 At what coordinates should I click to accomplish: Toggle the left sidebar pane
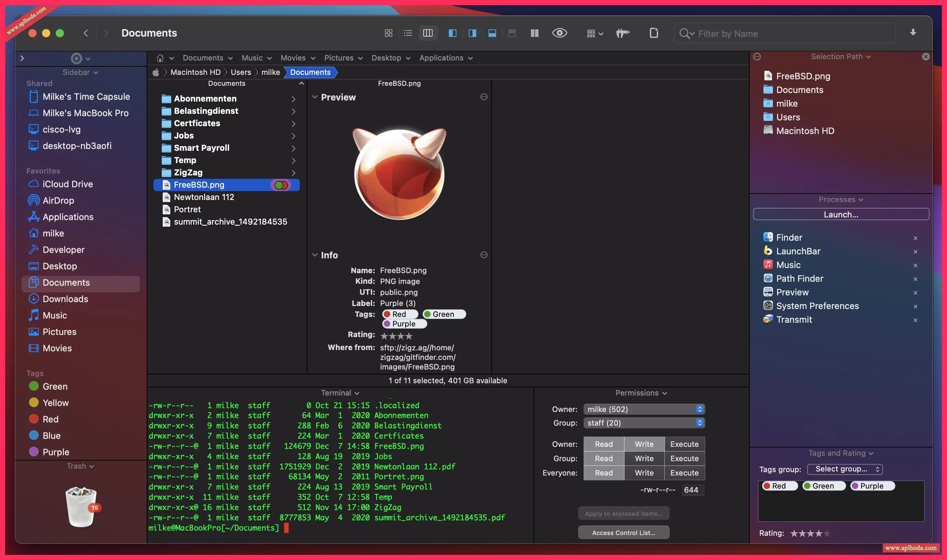[452, 33]
